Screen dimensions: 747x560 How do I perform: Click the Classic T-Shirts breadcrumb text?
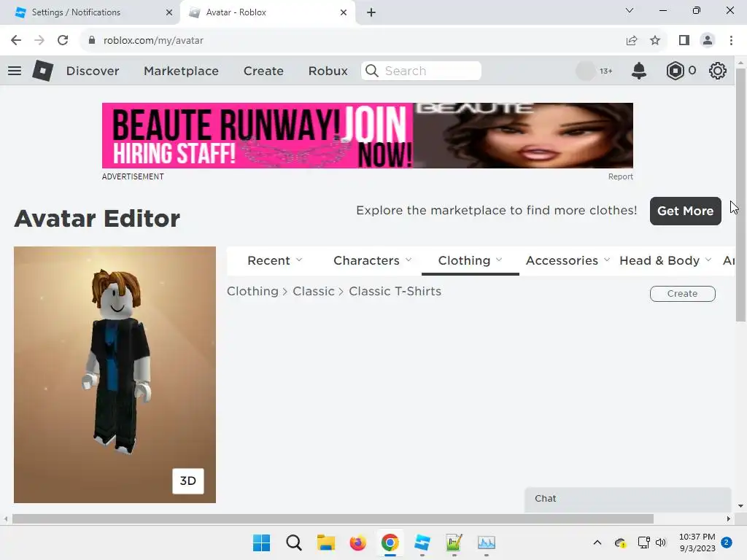pyautogui.click(x=395, y=292)
